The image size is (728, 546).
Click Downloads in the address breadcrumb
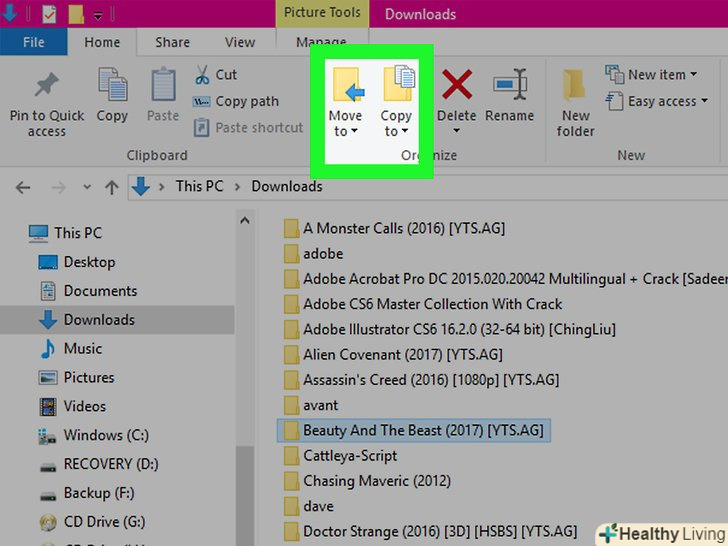(287, 187)
